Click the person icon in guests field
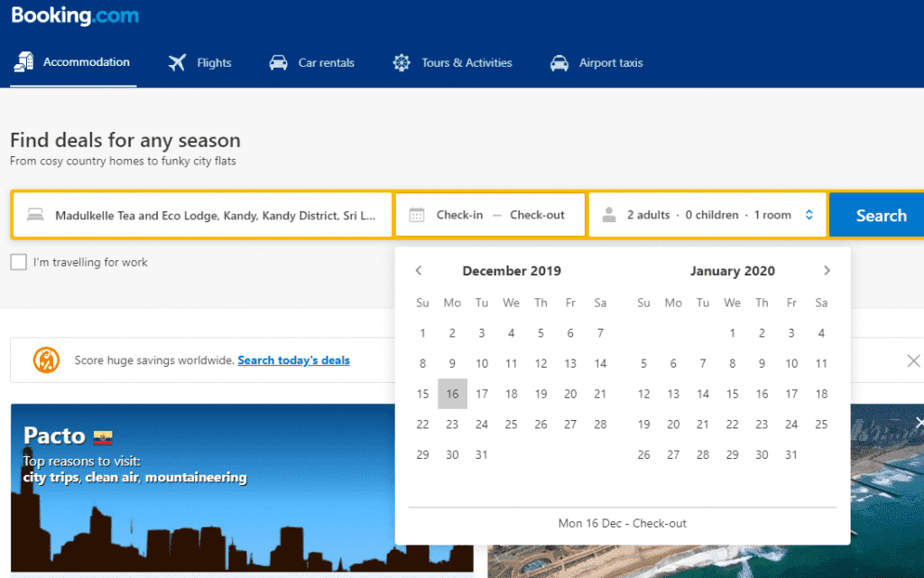Viewport: 924px width, 578px height. click(x=609, y=215)
